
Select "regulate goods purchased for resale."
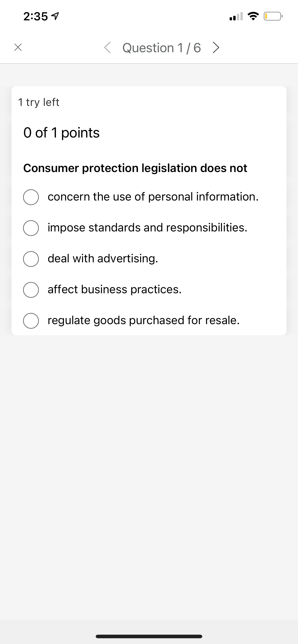31,321
